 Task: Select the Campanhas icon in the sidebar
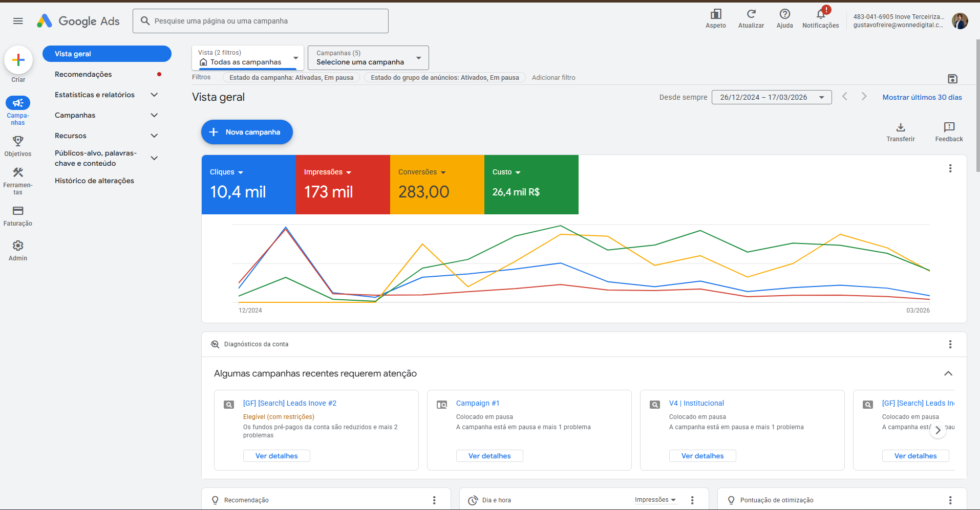(x=17, y=103)
